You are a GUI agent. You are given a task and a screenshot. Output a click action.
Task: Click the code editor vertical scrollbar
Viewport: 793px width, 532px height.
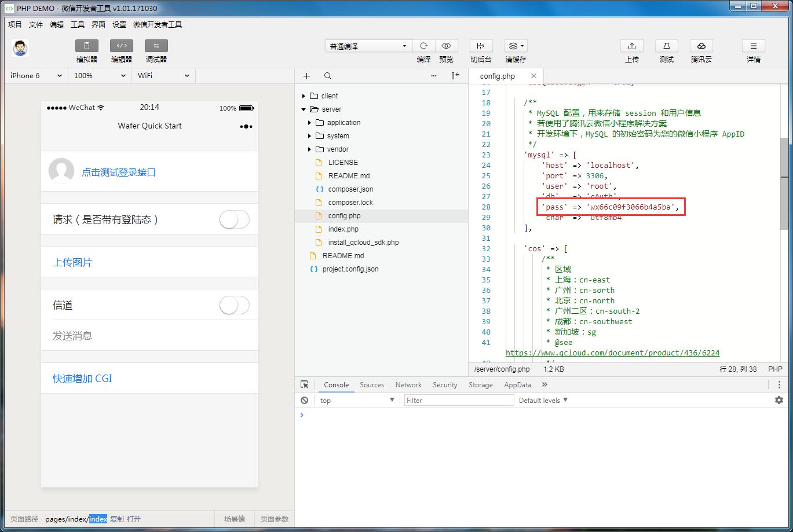click(x=784, y=184)
